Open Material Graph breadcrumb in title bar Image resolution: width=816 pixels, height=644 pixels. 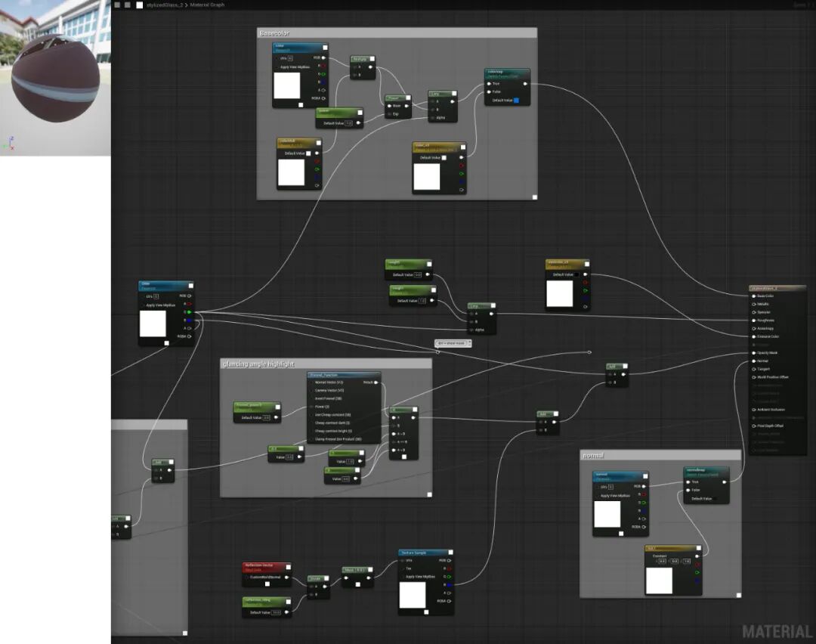207,5
